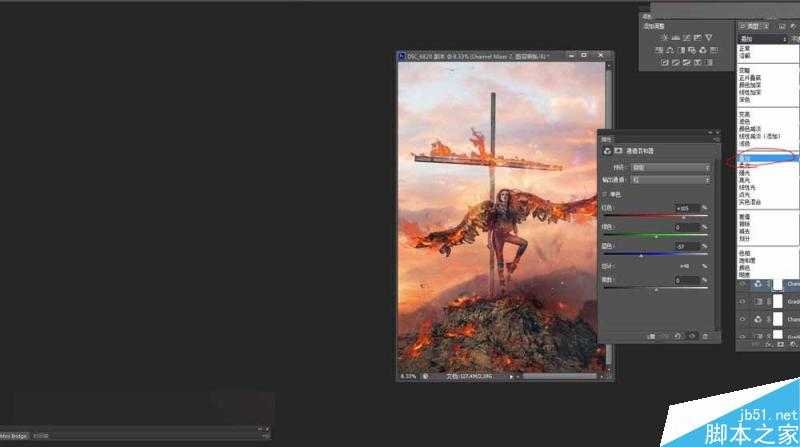
Task: Click the trash icon in Properties panel
Action: pyautogui.click(x=704, y=335)
